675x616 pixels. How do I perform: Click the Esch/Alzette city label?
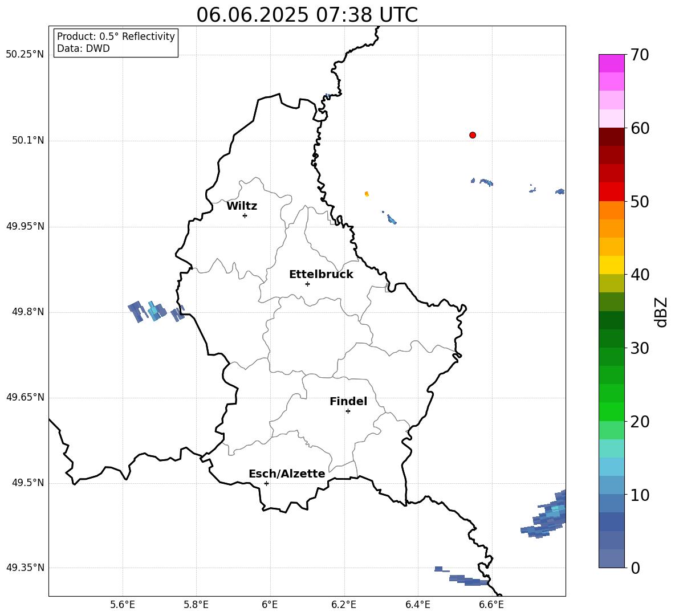click(x=287, y=474)
